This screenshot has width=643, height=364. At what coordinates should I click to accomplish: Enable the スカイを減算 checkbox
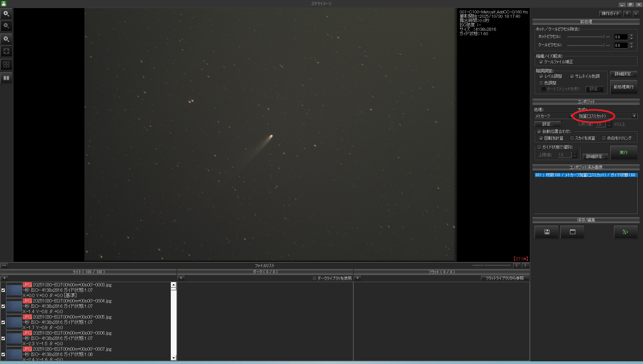click(572, 138)
